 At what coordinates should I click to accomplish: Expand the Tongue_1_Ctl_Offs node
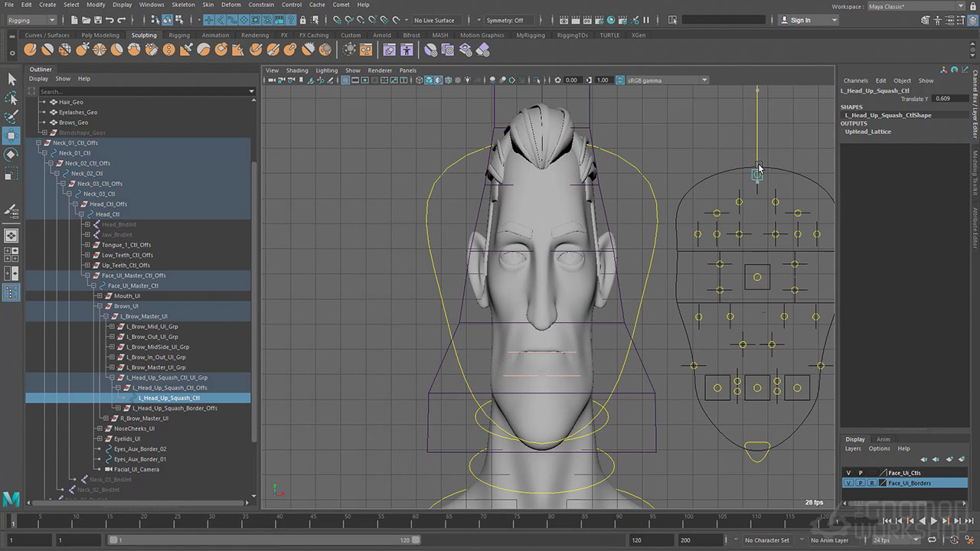(x=87, y=245)
